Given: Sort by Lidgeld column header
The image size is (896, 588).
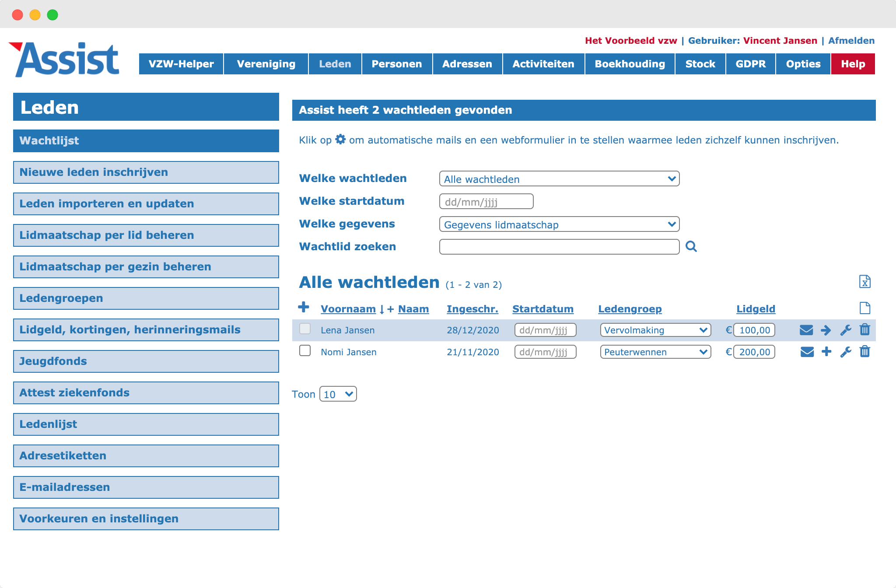Looking at the screenshot, I should click(756, 309).
